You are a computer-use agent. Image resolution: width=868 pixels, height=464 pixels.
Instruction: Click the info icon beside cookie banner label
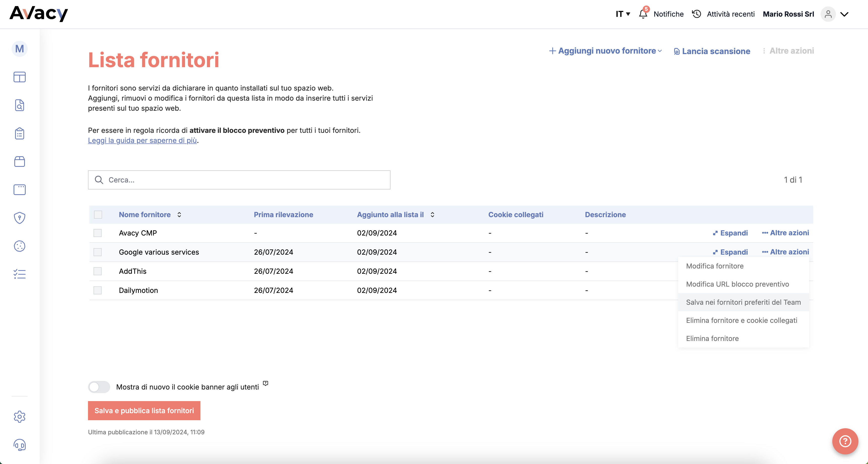[266, 383]
